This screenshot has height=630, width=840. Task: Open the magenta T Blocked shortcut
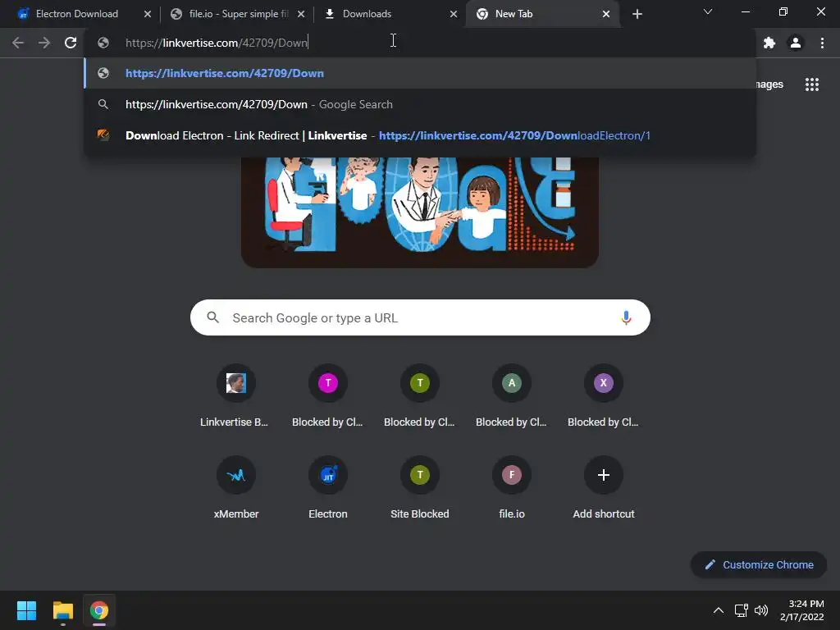point(328,396)
